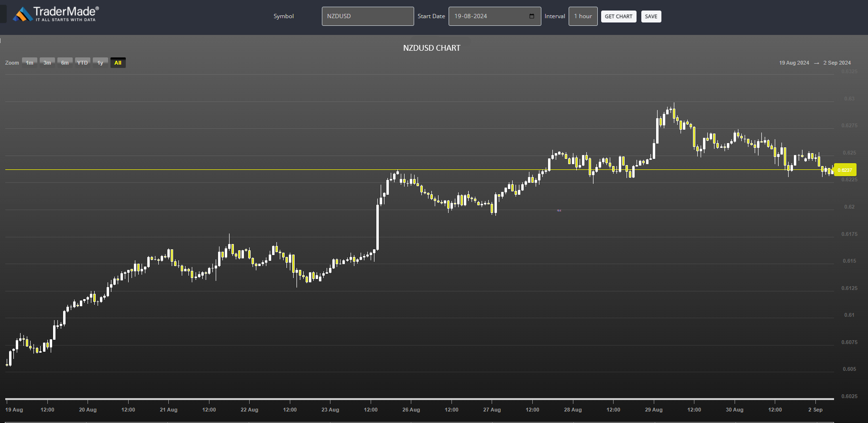This screenshot has width=868, height=423.
Task: Click the 22 Aug x-axis label
Action: pos(249,410)
